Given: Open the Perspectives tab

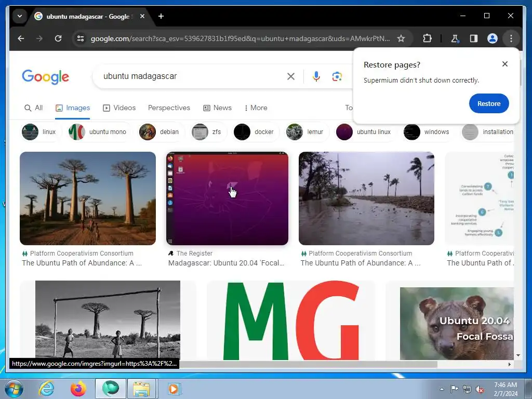Looking at the screenshot, I should [169, 108].
